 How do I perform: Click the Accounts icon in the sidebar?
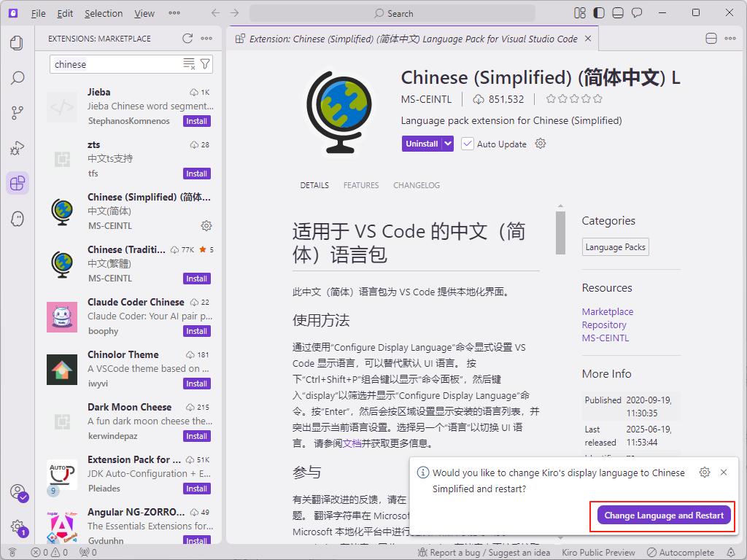pyautogui.click(x=18, y=493)
